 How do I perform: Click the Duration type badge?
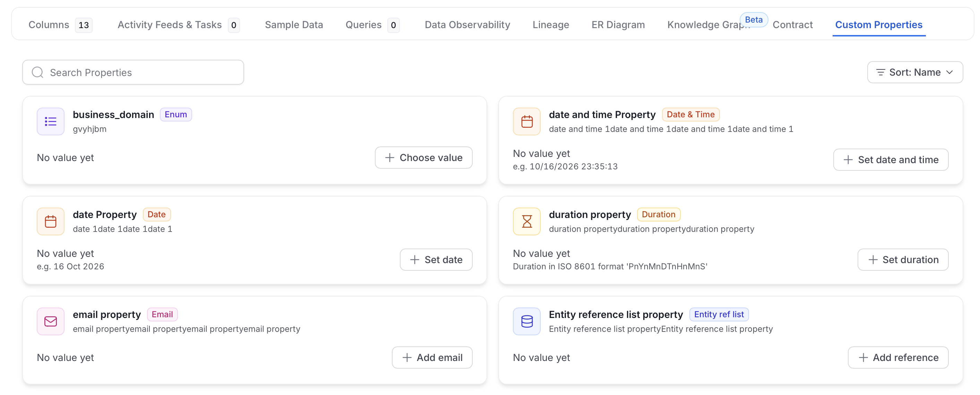click(x=658, y=215)
